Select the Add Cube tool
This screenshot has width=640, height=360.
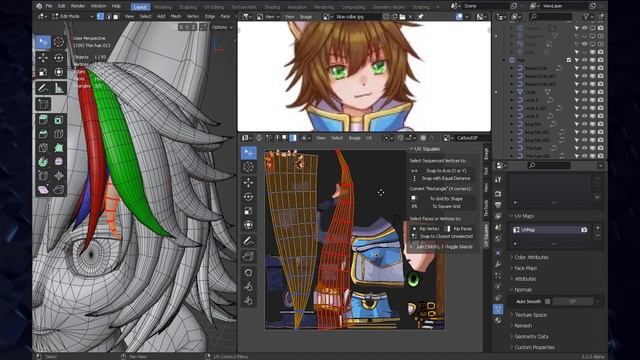coord(43,104)
